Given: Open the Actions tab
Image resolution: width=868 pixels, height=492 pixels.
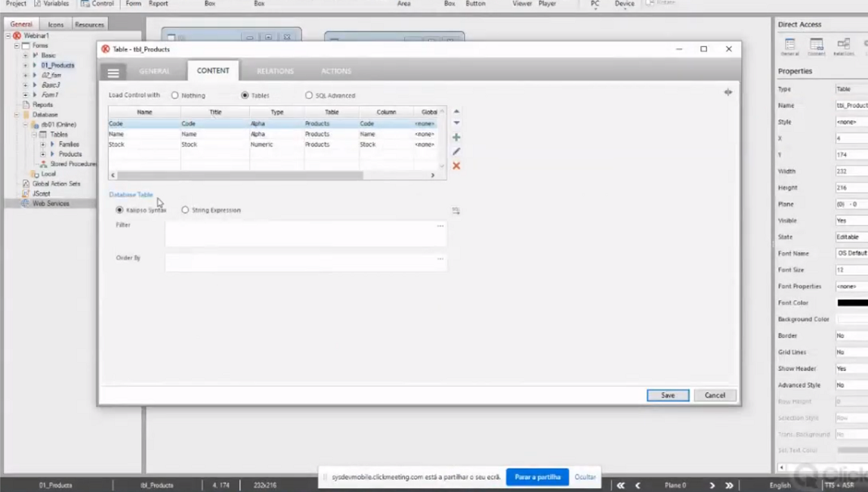Looking at the screenshot, I should click(x=336, y=71).
